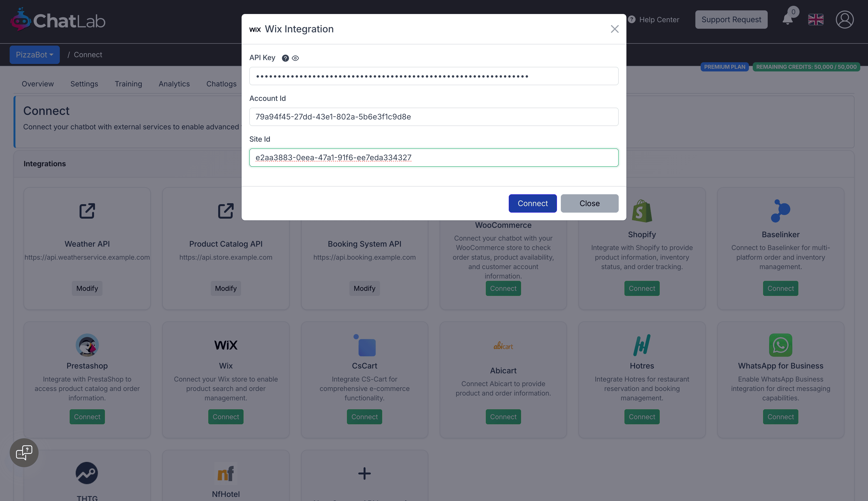Click the Shopify bag logo icon

point(641,211)
